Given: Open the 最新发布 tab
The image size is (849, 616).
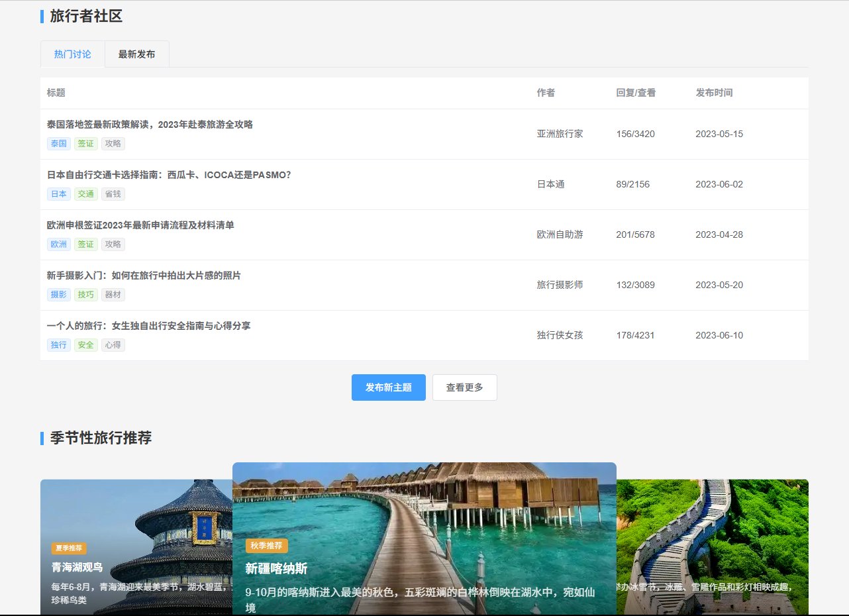Looking at the screenshot, I should coord(137,54).
